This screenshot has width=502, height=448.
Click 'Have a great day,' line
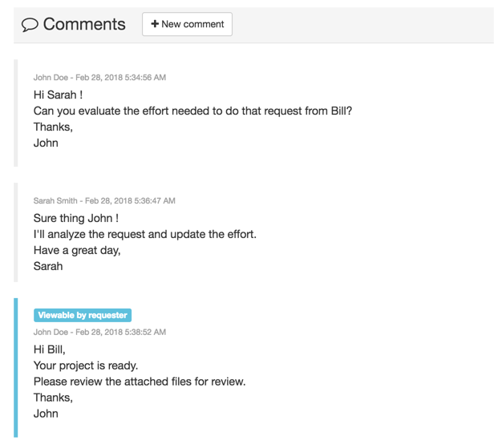(x=77, y=250)
